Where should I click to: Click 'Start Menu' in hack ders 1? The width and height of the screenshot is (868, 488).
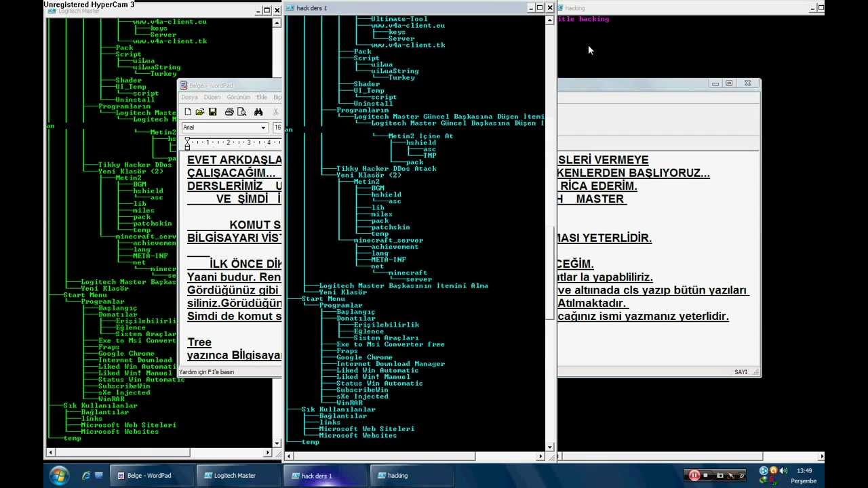[x=323, y=299]
